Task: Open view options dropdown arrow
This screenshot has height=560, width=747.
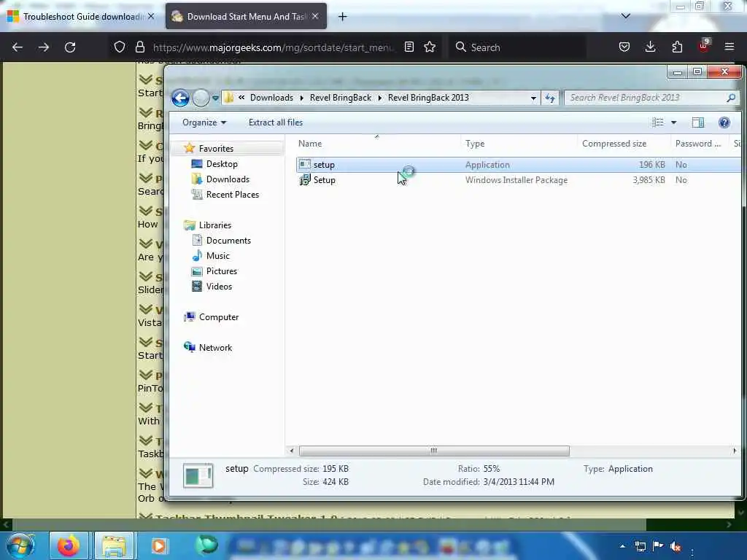Action: tap(673, 122)
